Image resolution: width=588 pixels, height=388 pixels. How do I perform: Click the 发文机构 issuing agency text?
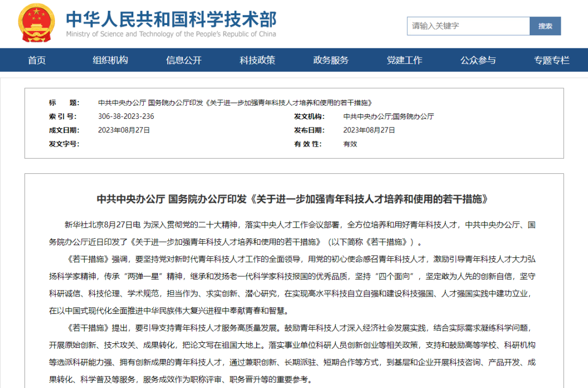(388, 116)
